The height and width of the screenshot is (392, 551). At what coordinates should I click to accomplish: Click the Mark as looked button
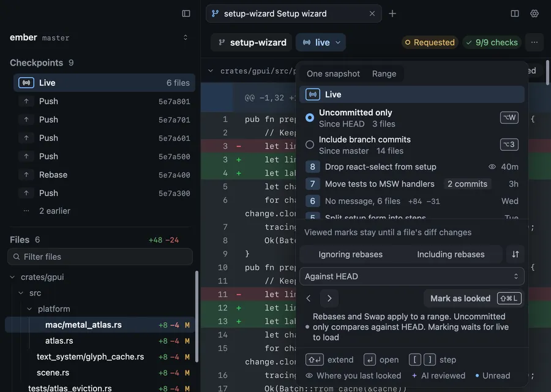coord(473,298)
